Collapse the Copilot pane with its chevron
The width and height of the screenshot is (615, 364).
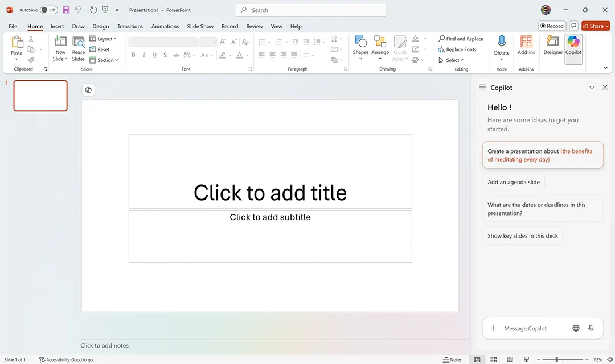coord(592,87)
